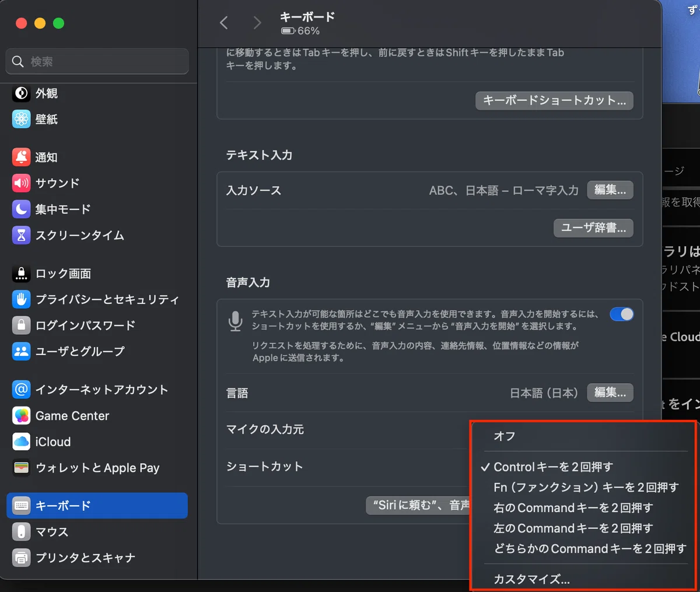Screen dimensions: 700x592
Task: Open ユーザ辞書... button
Action: [x=593, y=228]
